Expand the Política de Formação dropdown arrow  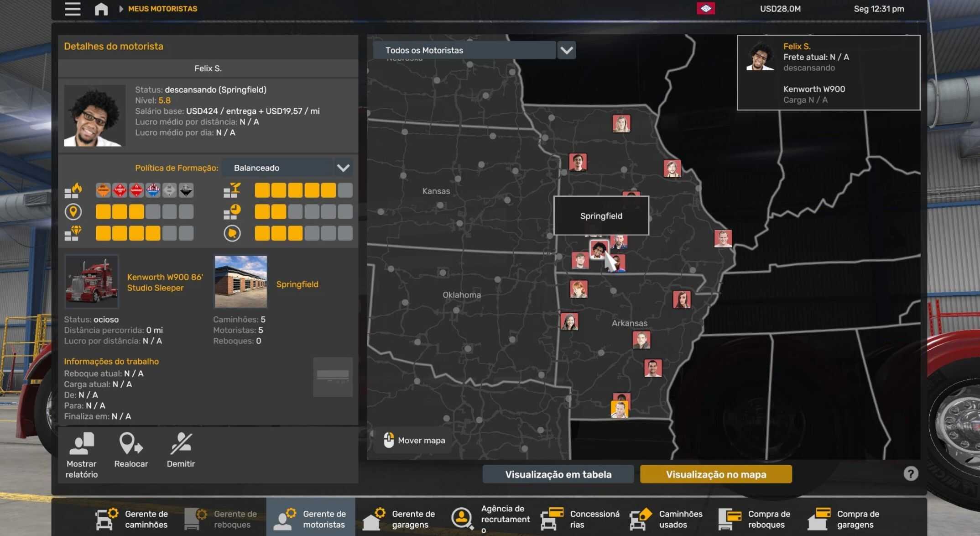pos(343,168)
